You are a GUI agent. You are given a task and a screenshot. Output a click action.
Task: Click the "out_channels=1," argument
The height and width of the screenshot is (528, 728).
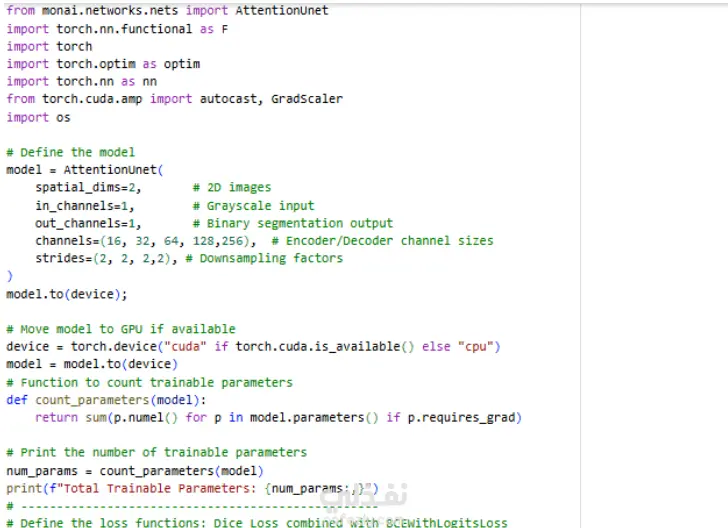click(x=88, y=223)
